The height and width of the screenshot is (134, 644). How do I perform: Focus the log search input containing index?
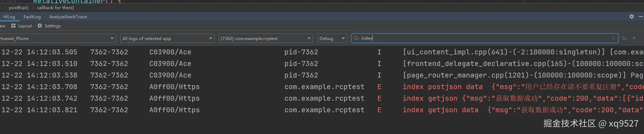485,38
